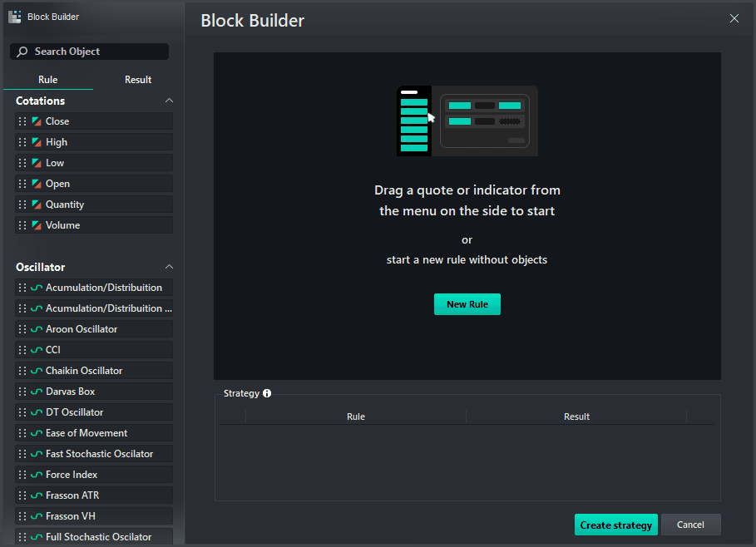Click the Block Builder app icon in title bar

coord(15,17)
